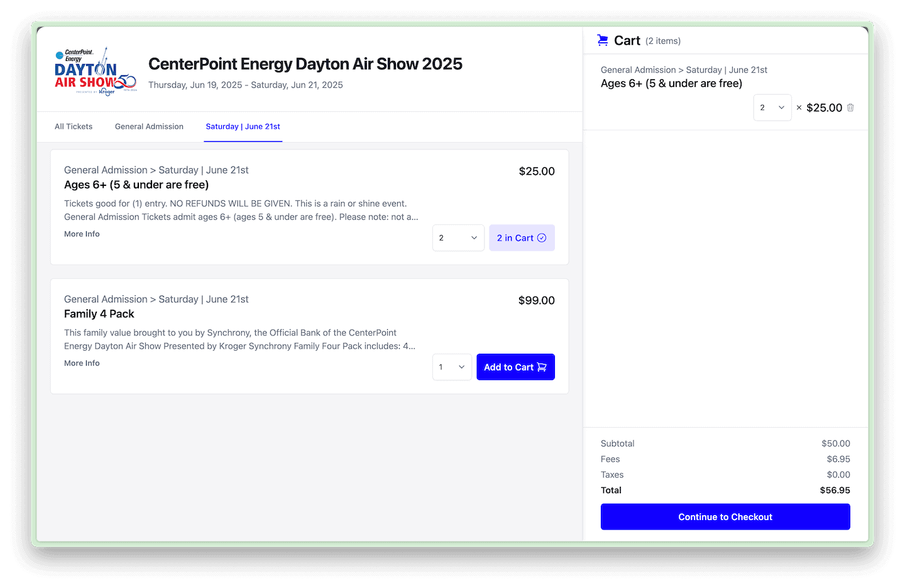Image resolution: width=905 pixels, height=588 pixels.
Task: Click the checkmark icon on 2 in Cart
Action: 542,238
